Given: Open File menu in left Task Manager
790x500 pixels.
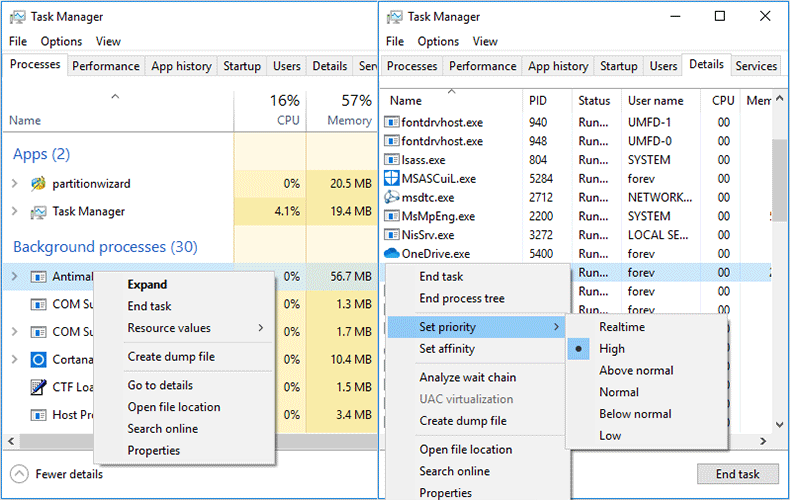Looking at the screenshot, I should coord(18,41).
